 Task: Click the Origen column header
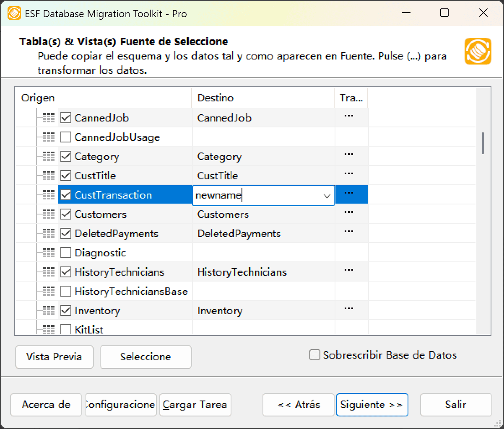[38, 98]
